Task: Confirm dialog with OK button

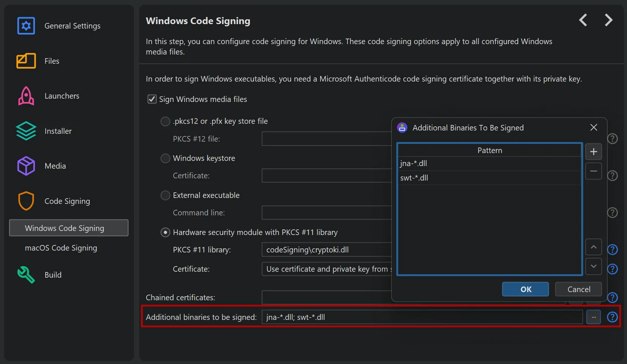Action: click(x=525, y=289)
